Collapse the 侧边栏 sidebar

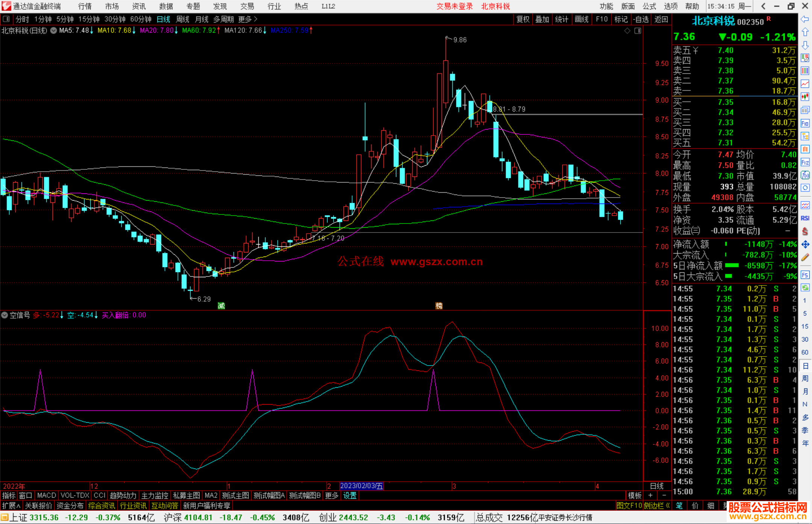pyautogui.click(x=657, y=506)
